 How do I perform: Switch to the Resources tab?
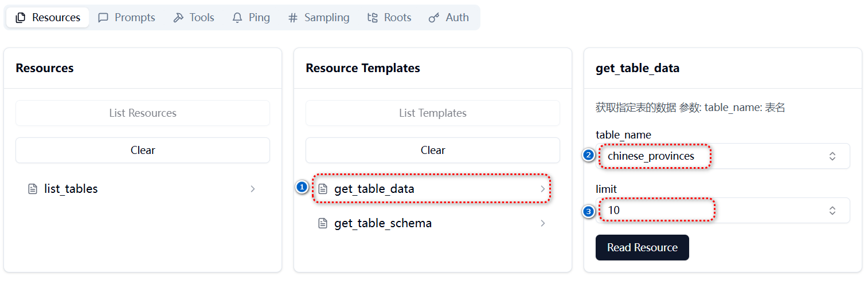coord(48,18)
